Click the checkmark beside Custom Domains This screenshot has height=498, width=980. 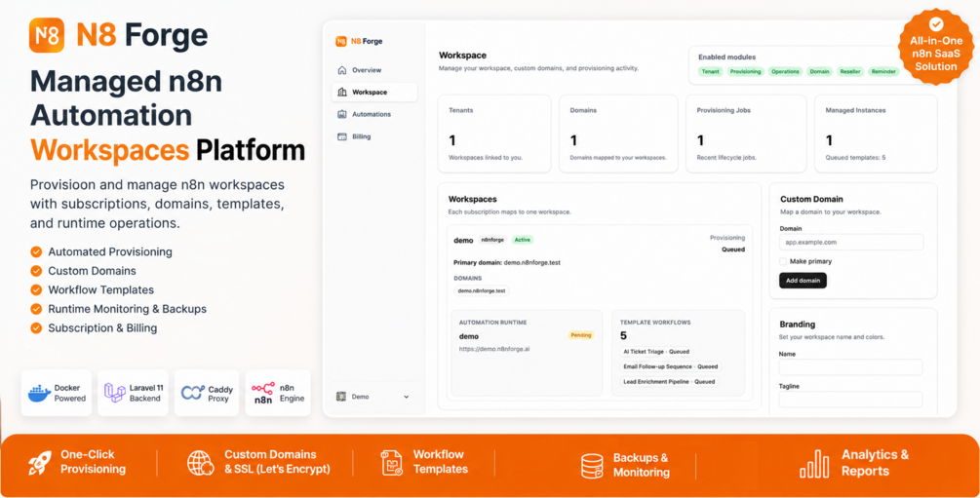pyautogui.click(x=36, y=271)
